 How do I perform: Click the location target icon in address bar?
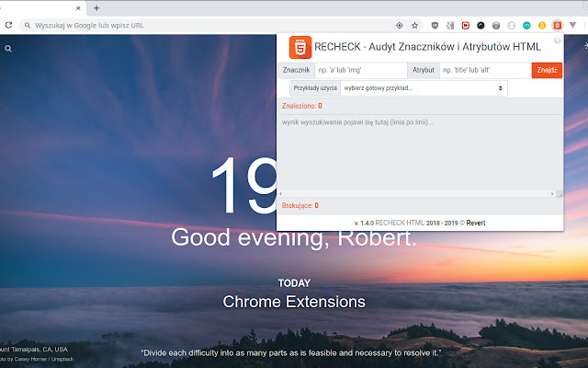click(400, 26)
